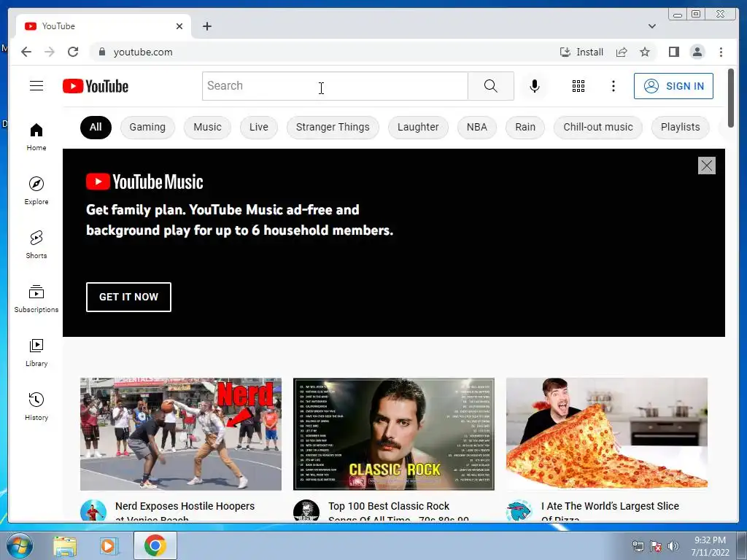
Task: Open Shorts in sidebar
Action: [x=36, y=245]
